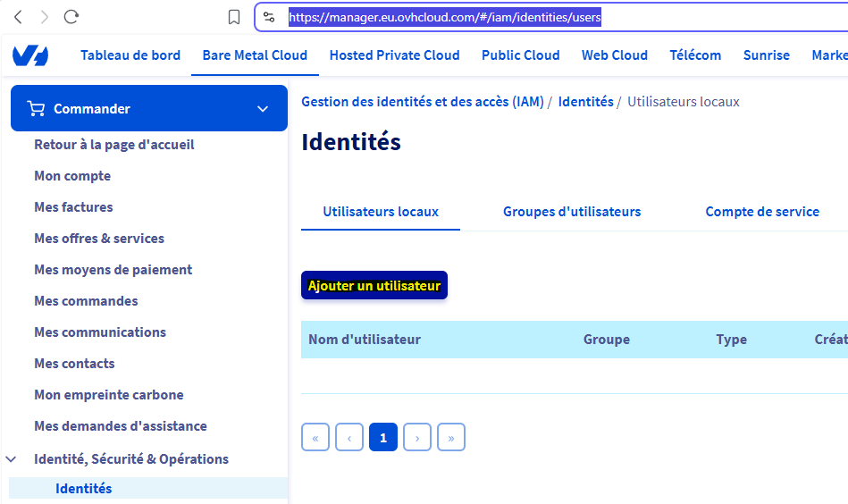The height and width of the screenshot is (504, 848).
Task: Go to last page of pagination
Action: tap(451, 438)
